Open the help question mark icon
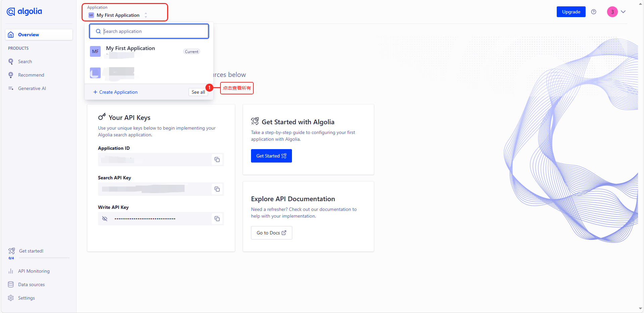Image resolution: width=644 pixels, height=313 pixels. pos(594,12)
